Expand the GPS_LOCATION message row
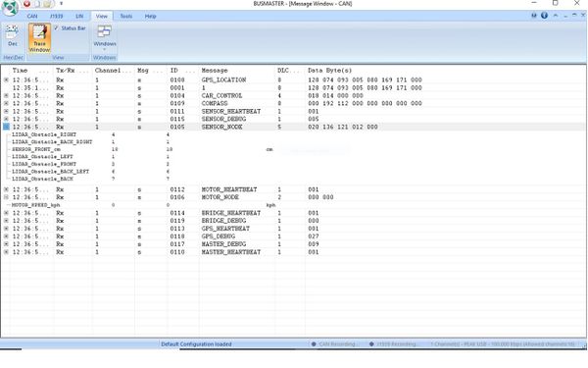 pyautogui.click(x=7, y=80)
